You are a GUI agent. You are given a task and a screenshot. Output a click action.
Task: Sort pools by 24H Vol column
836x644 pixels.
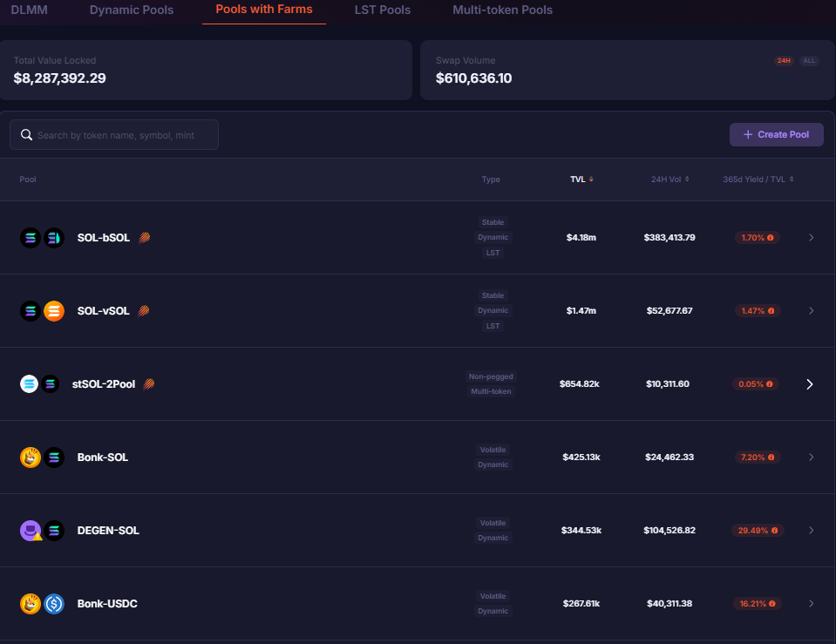[x=670, y=180]
